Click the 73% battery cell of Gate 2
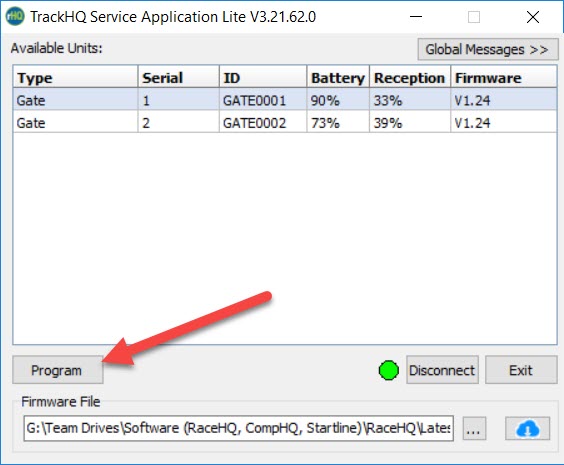 click(x=338, y=123)
